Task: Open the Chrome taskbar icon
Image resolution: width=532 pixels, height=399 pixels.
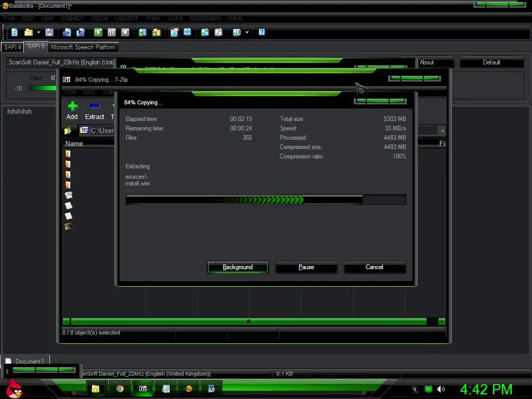Action: tap(120, 389)
